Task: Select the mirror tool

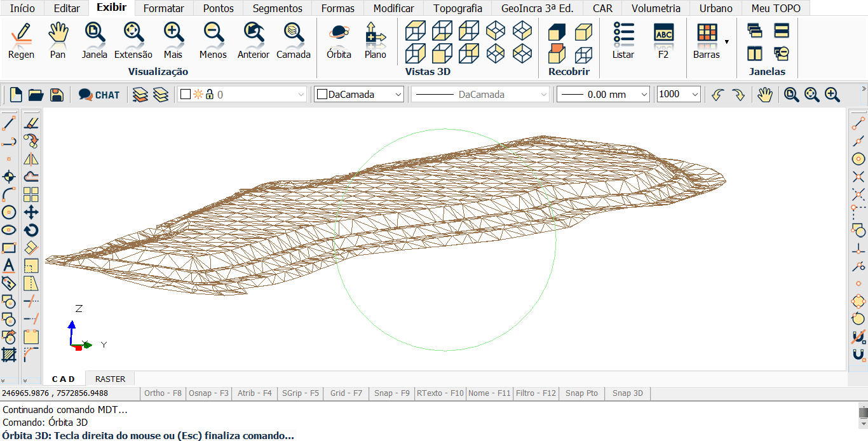Action: [x=31, y=159]
